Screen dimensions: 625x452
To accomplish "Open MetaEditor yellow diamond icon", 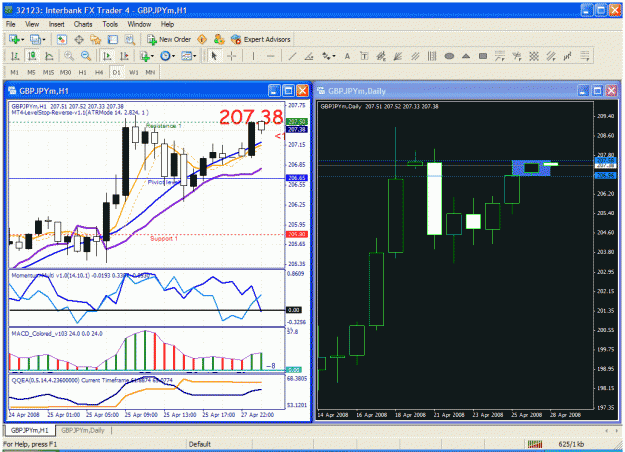I will coord(202,39).
